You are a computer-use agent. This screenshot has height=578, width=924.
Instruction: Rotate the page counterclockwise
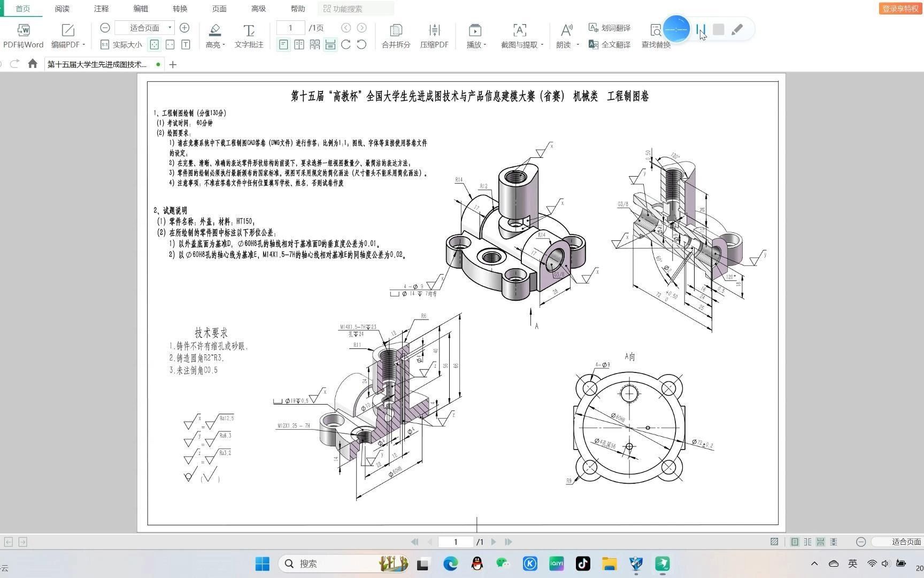click(x=362, y=44)
